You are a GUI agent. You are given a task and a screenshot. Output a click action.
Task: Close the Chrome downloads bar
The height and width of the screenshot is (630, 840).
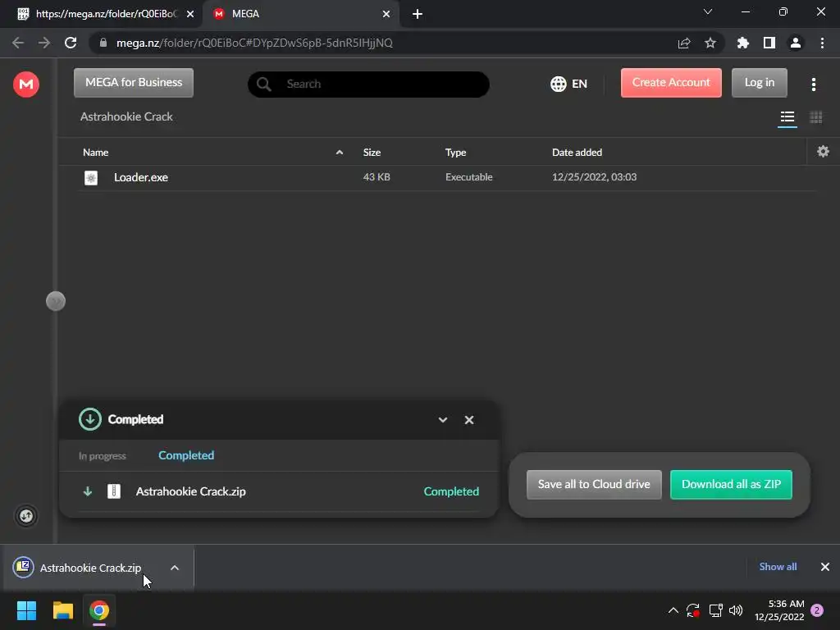[x=825, y=567]
